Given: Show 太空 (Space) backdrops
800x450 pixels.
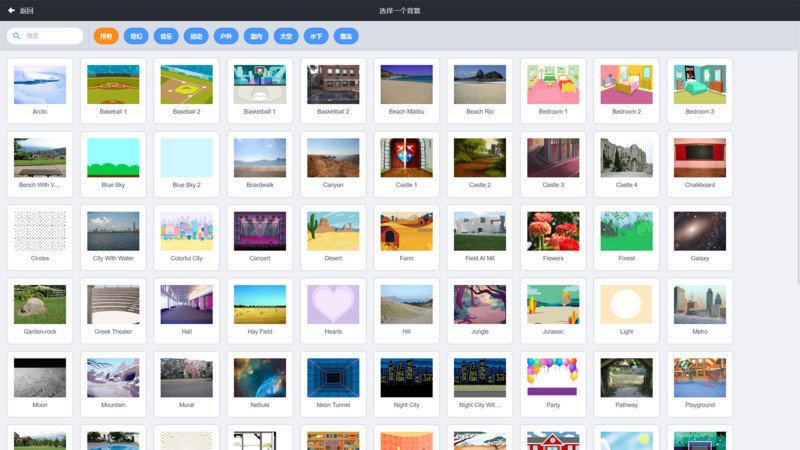Looking at the screenshot, I should tap(286, 36).
